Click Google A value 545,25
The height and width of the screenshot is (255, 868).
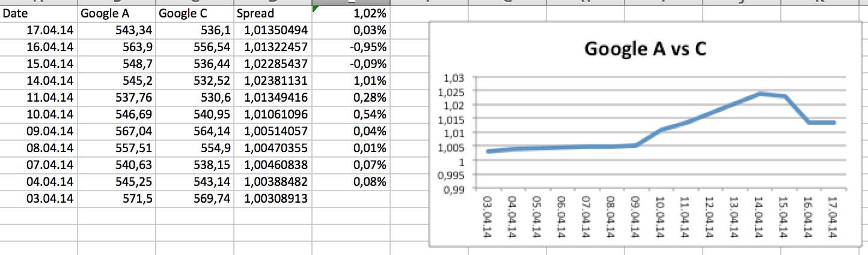(x=117, y=180)
